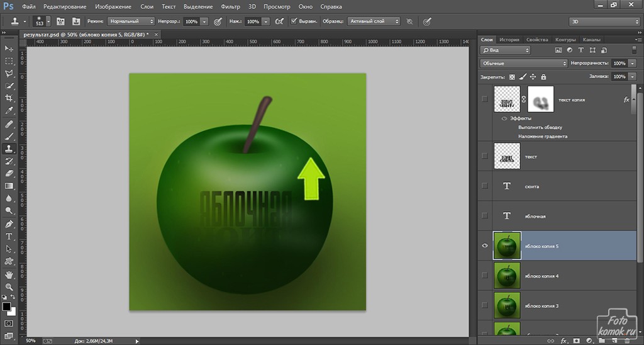Open the Заливка fill slider arrow
The image size is (644, 345).
633,76
